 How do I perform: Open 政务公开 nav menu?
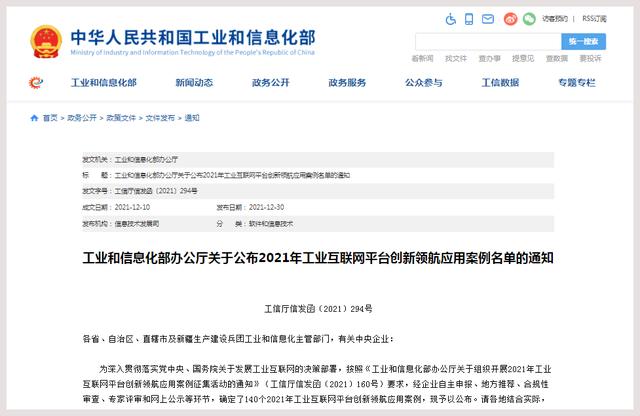click(271, 83)
